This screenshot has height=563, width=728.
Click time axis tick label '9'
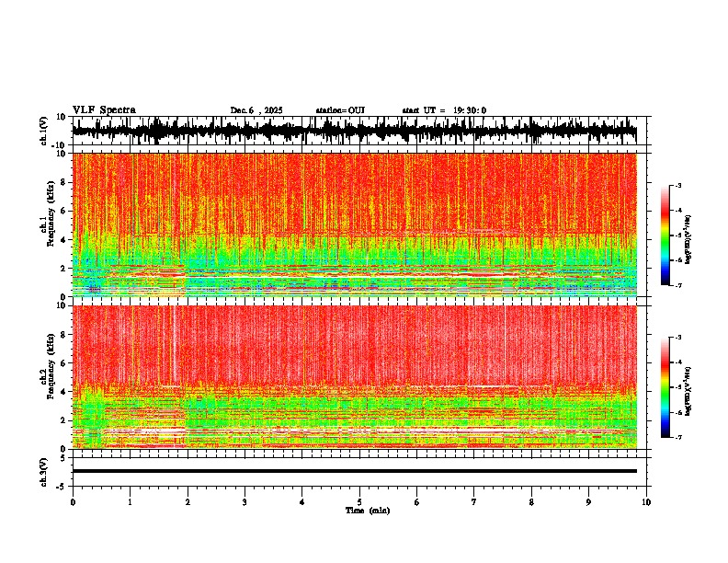coord(588,502)
